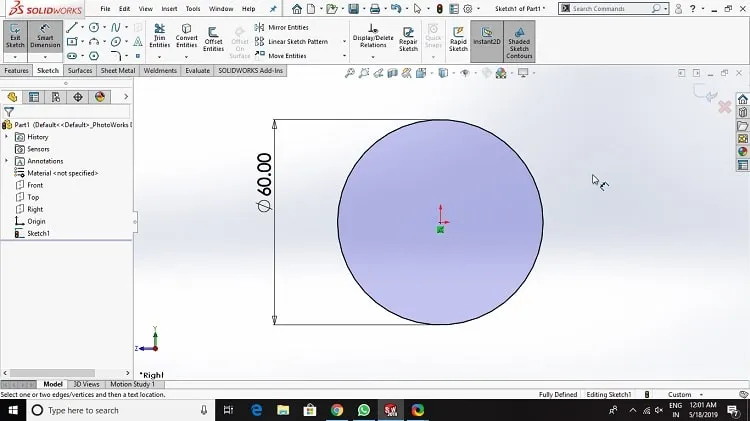The image size is (750, 421).
Task: Switch to the Evaluate tab
Action: click(x=198, y=70)
